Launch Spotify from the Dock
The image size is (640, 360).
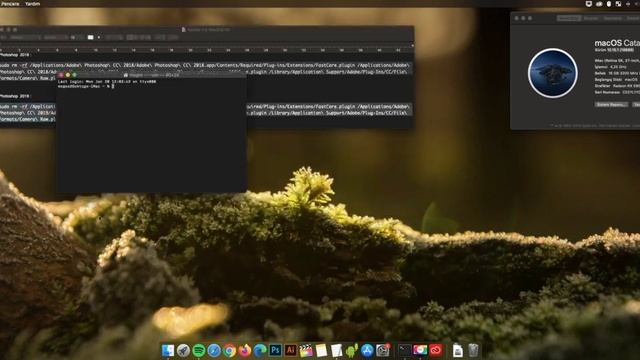[x=199, y=350]
